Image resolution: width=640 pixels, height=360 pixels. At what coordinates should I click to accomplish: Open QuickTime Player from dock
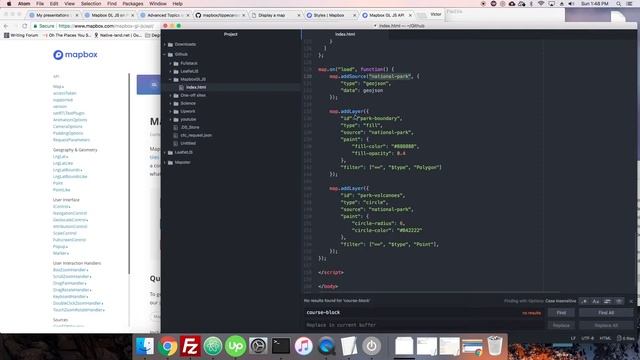pyautogui.click(x=326, y=346)
